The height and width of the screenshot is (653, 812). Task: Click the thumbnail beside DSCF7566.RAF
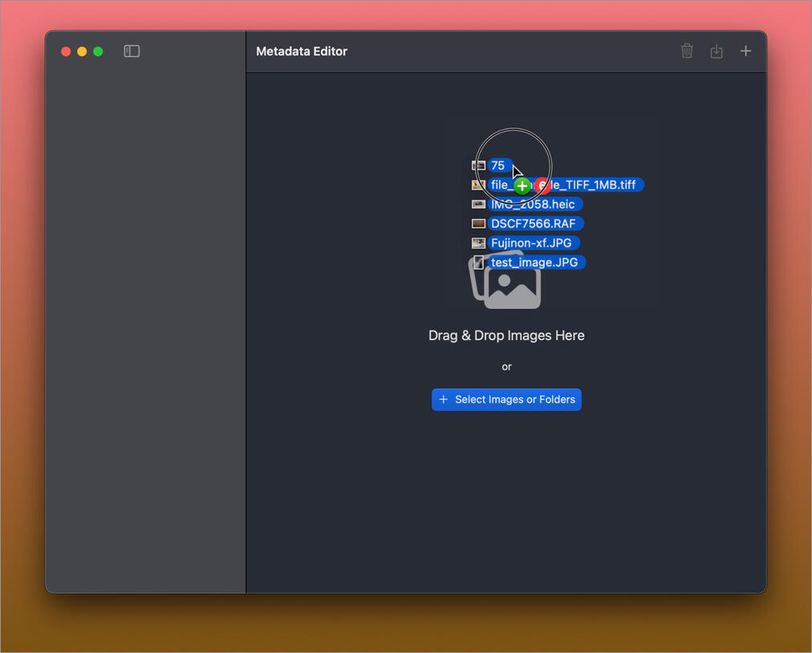478,224
